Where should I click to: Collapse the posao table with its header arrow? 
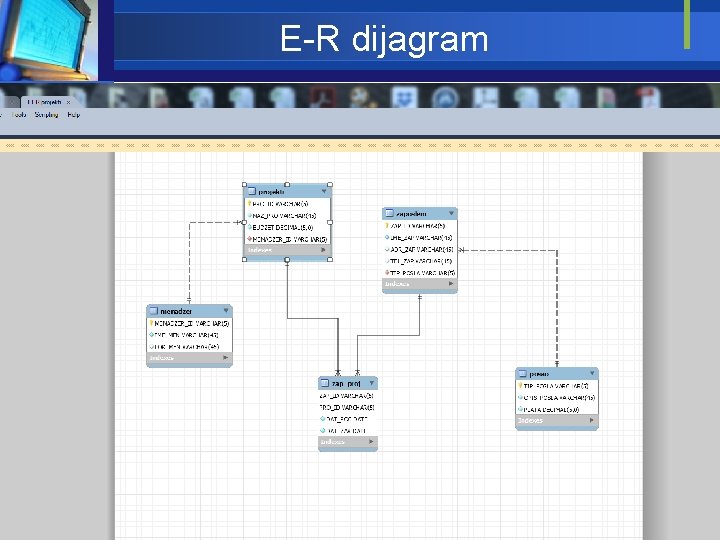point(592,373)
